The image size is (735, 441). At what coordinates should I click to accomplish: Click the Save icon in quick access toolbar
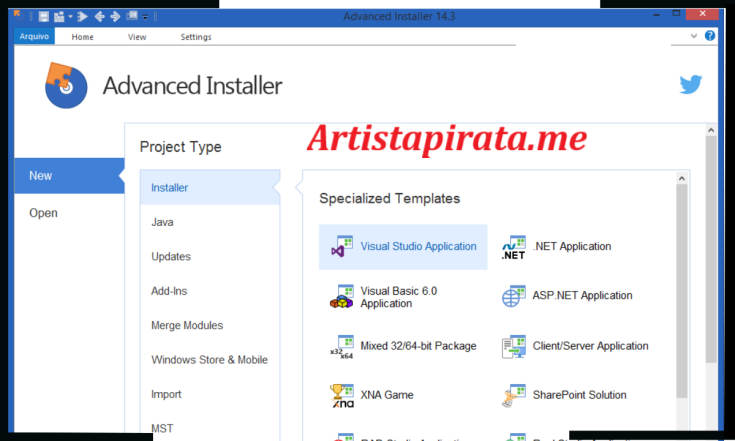tap(44, 17)
